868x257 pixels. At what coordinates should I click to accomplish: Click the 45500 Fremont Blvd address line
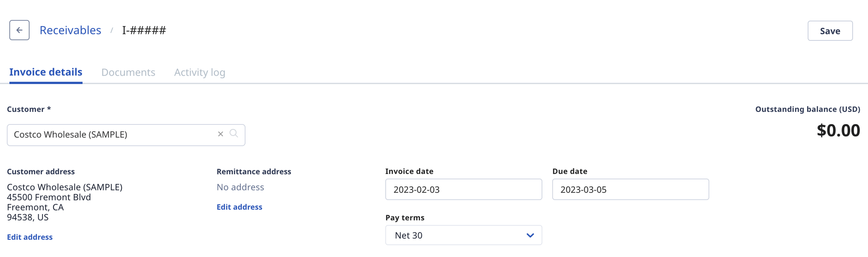tap(49, 197)
